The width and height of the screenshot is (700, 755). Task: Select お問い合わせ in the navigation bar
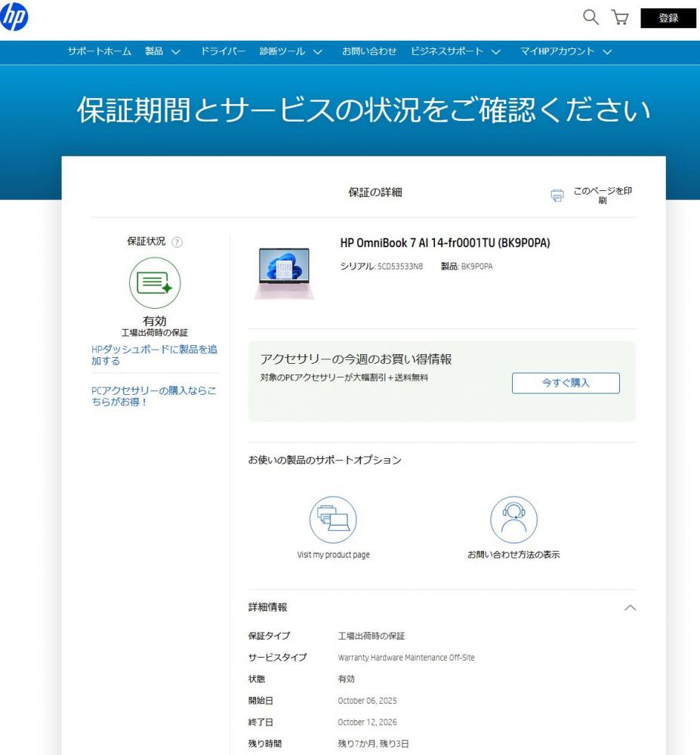369,51
